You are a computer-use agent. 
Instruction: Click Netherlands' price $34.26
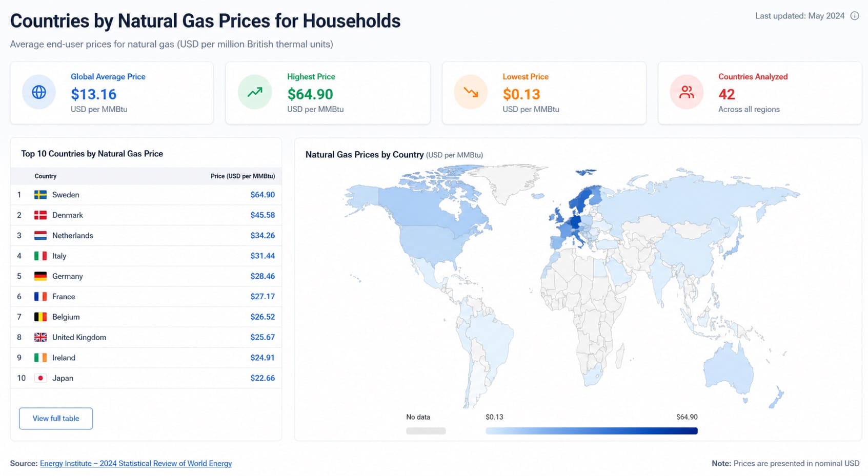point(263,236)
